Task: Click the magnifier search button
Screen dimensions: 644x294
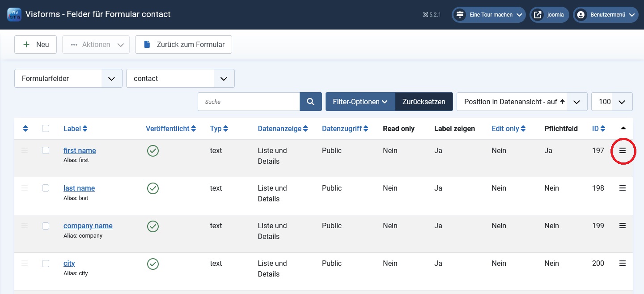Action: 310,102
